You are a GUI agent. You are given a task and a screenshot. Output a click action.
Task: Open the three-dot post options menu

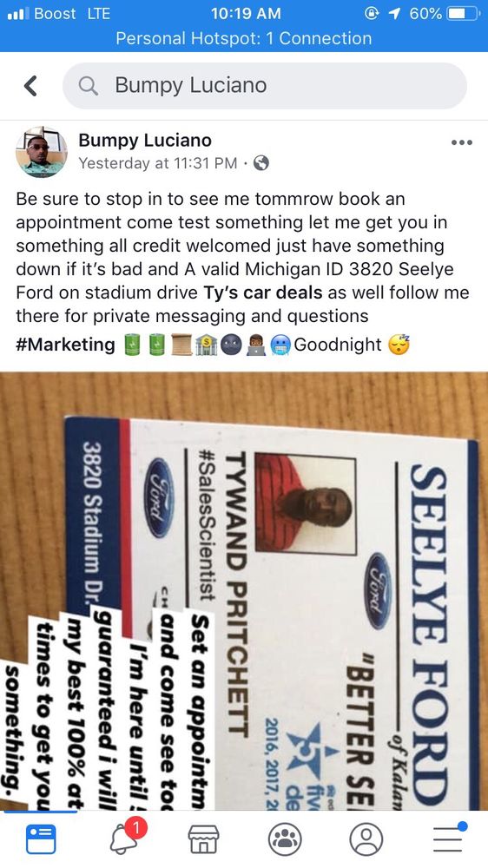click(461, 142)
